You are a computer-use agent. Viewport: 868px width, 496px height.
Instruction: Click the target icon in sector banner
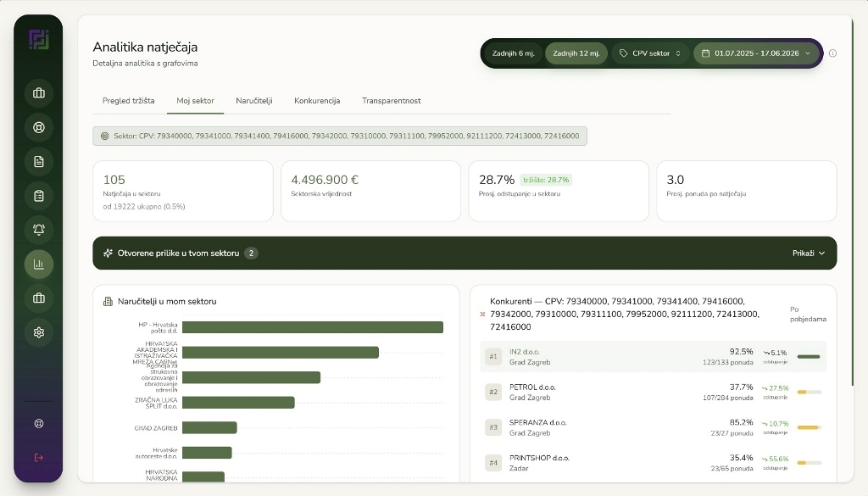point(104,136)
